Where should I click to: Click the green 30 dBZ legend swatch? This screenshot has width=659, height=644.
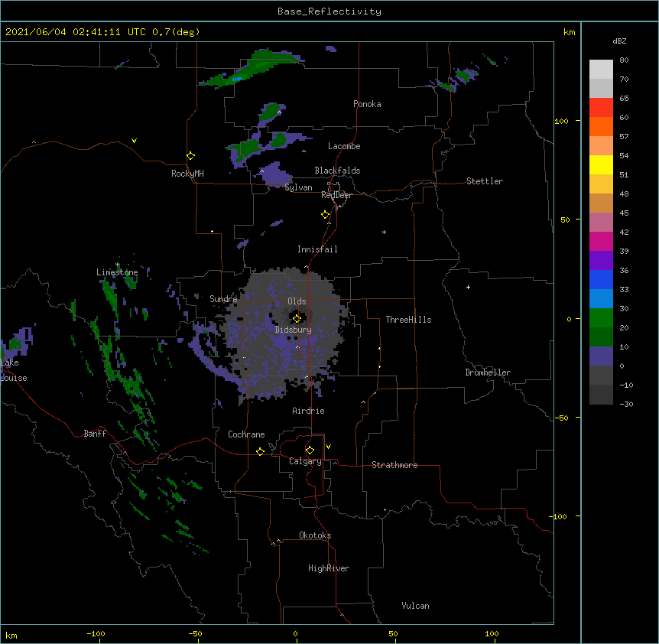pos(601,318)
